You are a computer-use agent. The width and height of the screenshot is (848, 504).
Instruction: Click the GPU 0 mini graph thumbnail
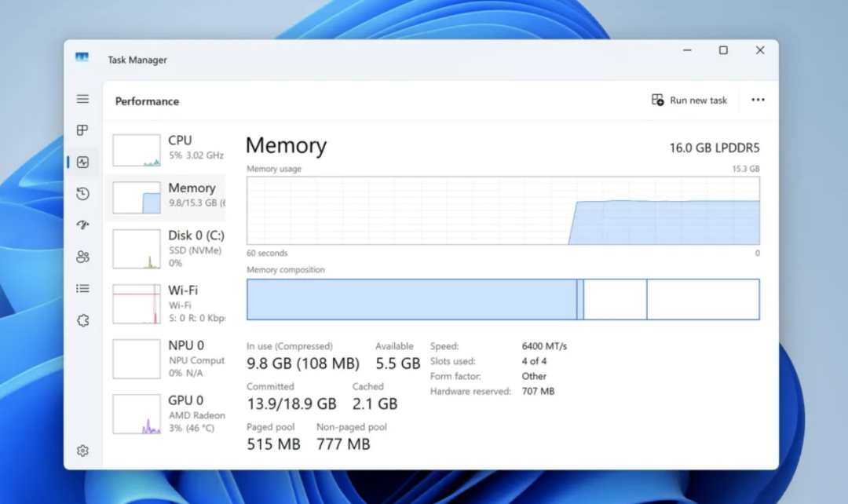coord(137,415)
